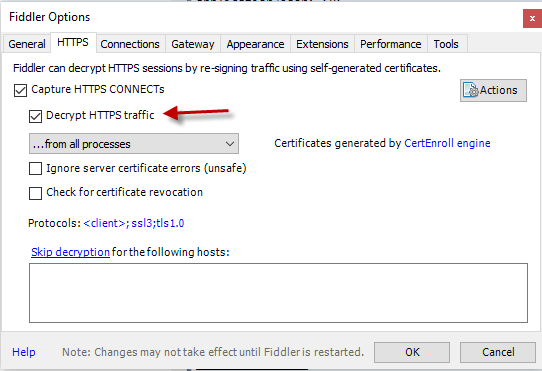Image resolution: width=542 pixels, height=371 pixels.
Task: Click the CertEnroll engine link
Action: 447,143
